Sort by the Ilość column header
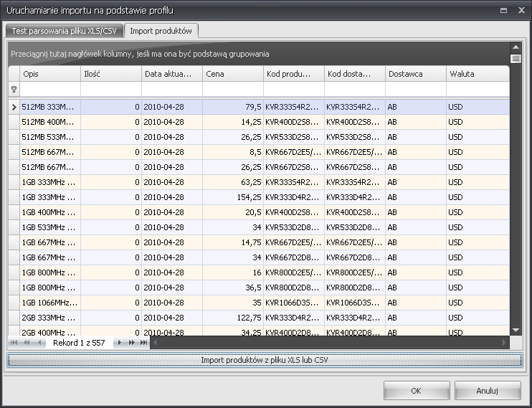This screenshot has height=408, width=532. point(111,74)
